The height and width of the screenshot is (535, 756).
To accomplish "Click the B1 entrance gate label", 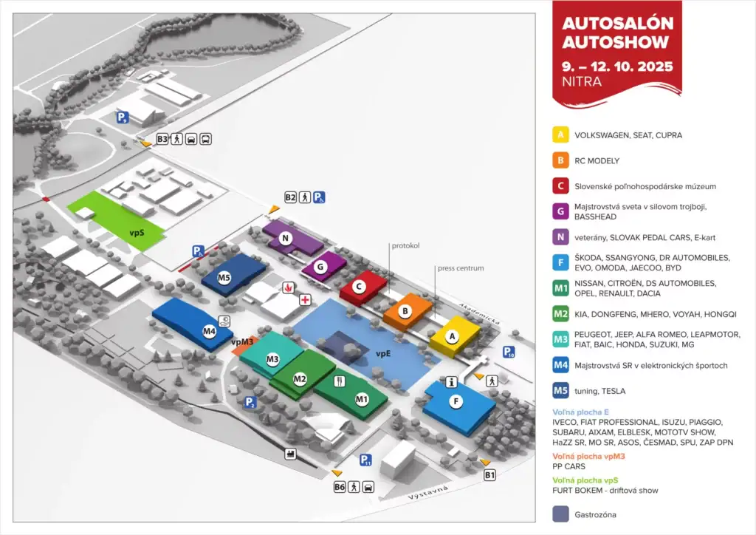I will pos(489,475).
